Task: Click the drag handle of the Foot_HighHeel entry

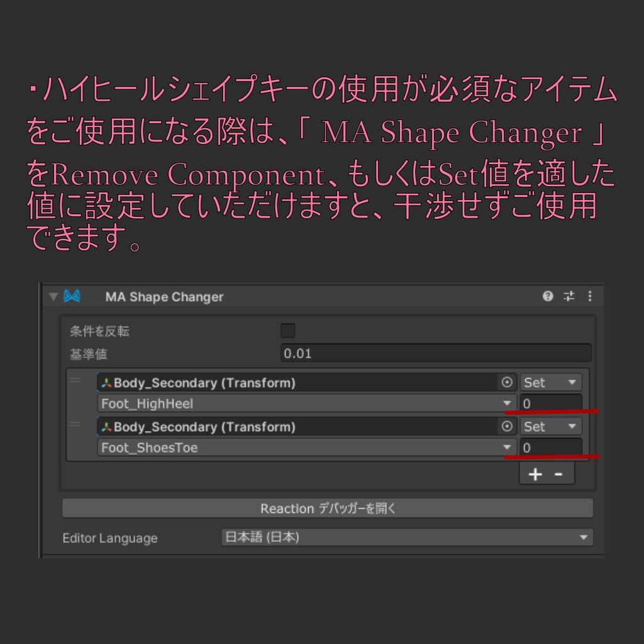Action: 75,380
